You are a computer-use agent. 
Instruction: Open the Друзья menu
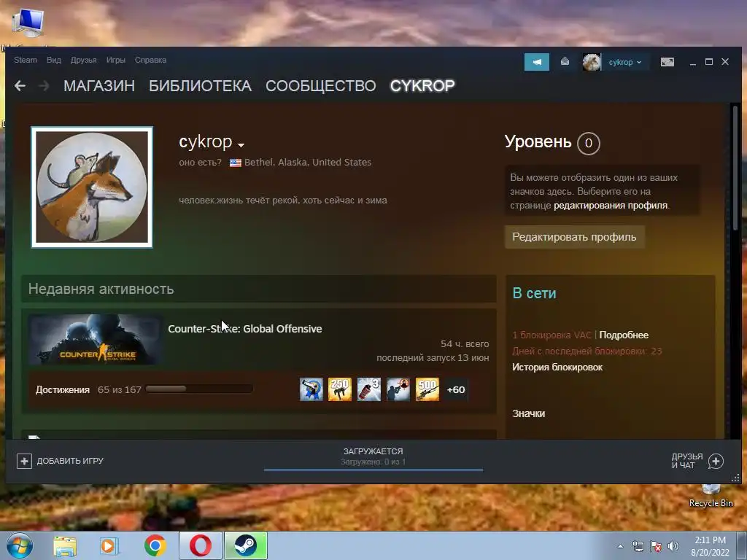[83, 60]
